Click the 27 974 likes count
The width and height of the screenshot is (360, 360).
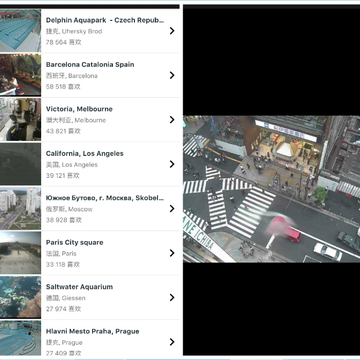pyautogui.click(x=63, y=309)
